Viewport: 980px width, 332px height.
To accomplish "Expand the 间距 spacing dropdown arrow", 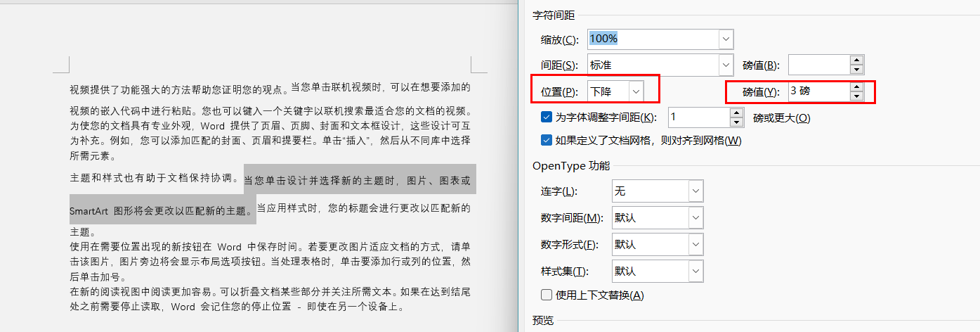I will 726,65.
